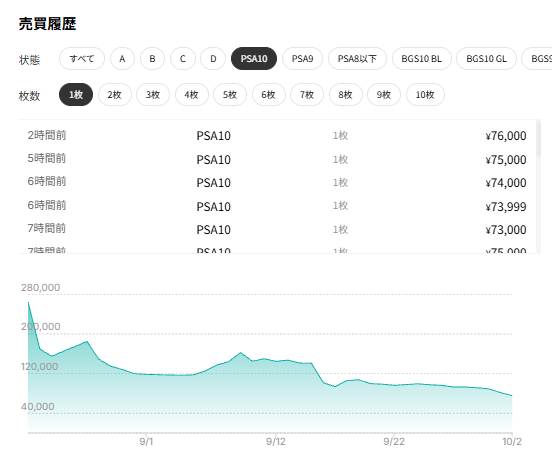Select the 6枚 quantity filter
This screenshot has width=552, height=469.
click(269, 95)
